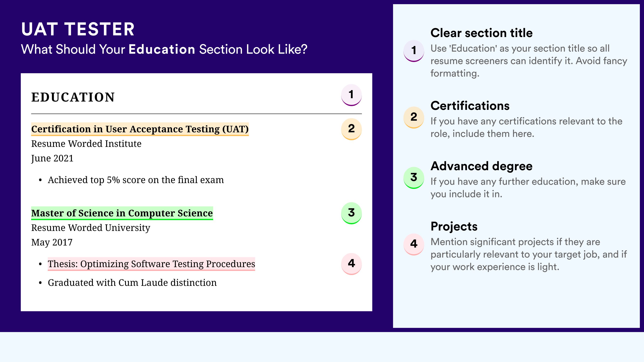
Task: Click the number 3 badge beside Advanced degree
Action: point(414,178)
